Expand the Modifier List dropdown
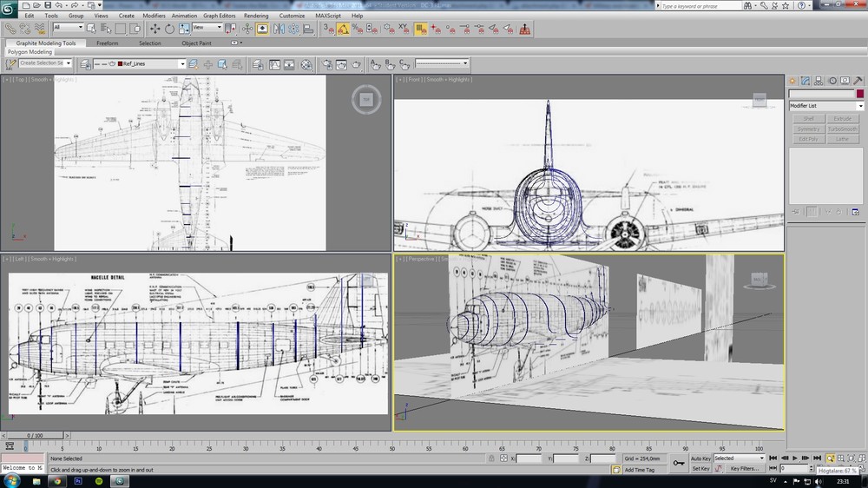 860,106
